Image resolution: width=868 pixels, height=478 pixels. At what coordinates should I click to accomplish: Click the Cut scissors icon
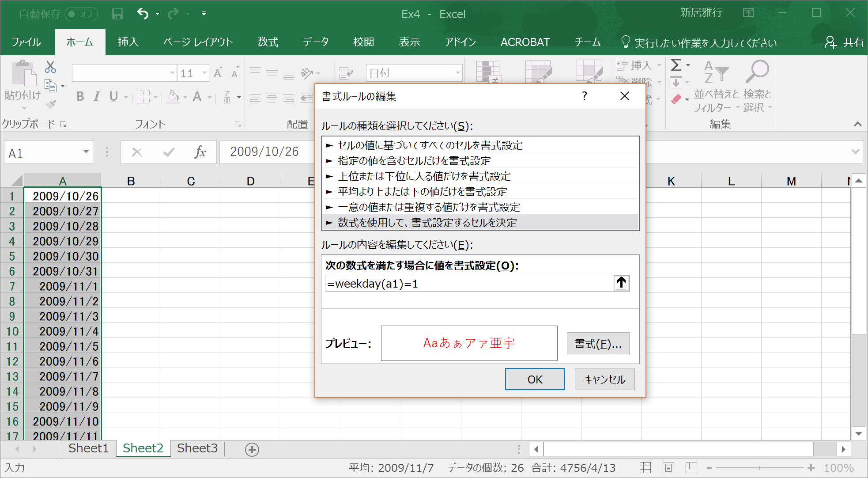coord(50,67)
